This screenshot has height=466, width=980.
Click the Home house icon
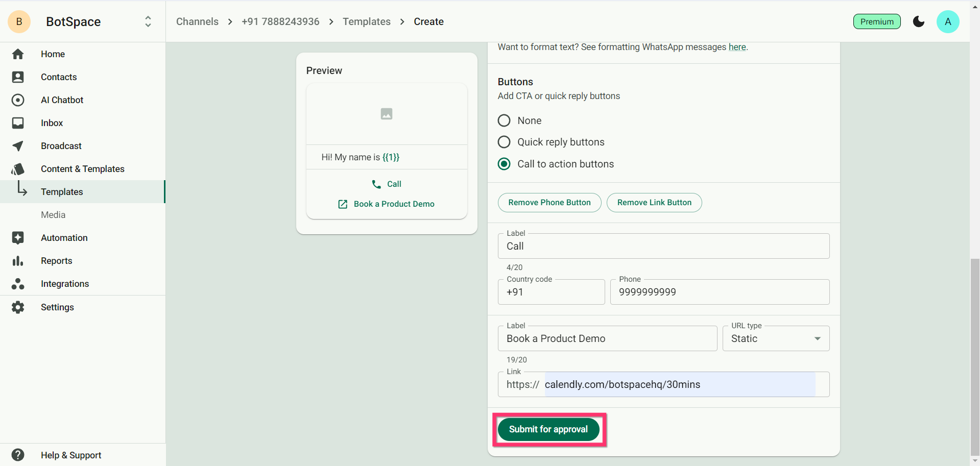click(18, 54)
